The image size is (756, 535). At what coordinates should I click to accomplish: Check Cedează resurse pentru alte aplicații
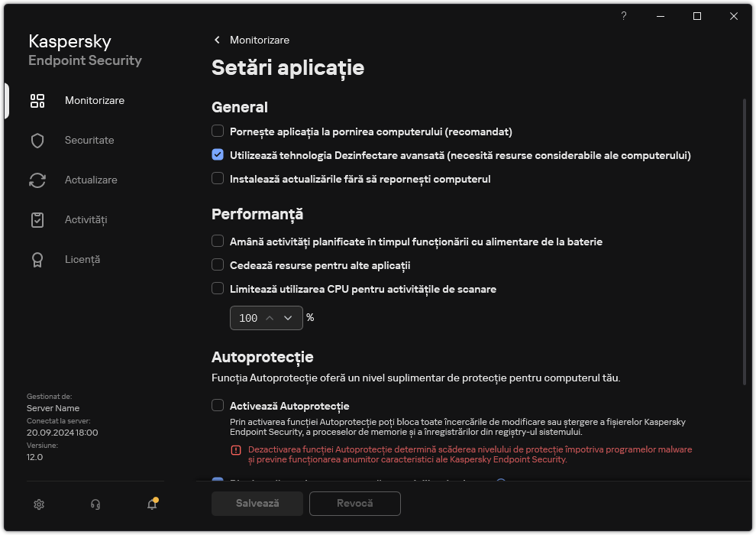[217, 264]
